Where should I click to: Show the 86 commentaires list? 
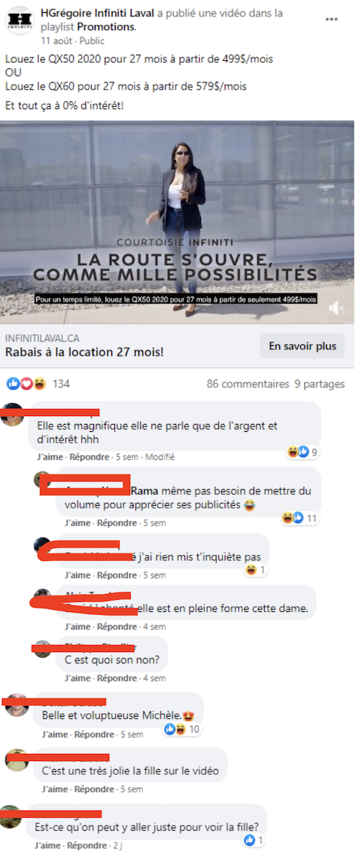click(248, 384)
